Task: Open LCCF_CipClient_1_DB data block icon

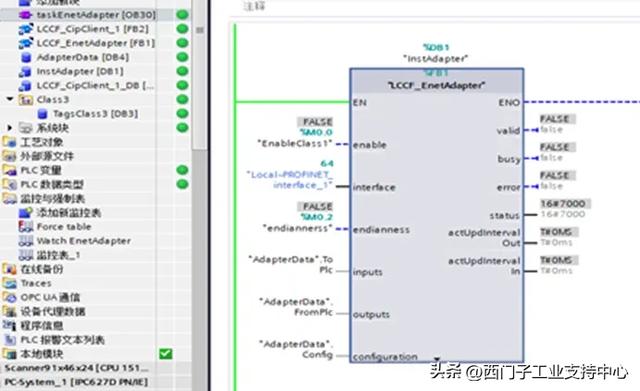Action: (25, 85)
